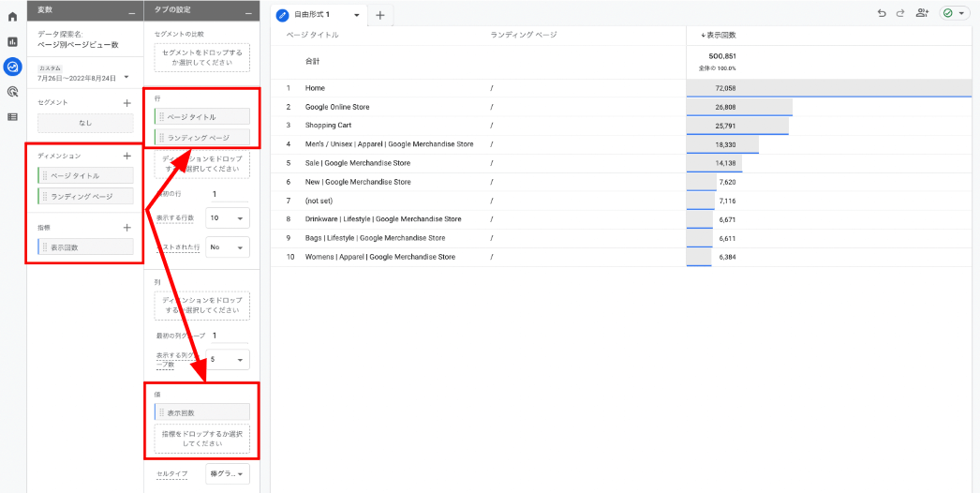This screenshot has width=980, height=493.
Task: Redo the last change
Action: click(x=900, y=13)
